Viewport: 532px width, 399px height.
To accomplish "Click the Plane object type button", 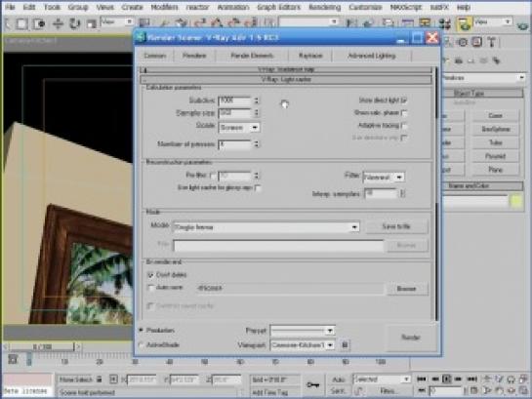I will pos(495,170).
